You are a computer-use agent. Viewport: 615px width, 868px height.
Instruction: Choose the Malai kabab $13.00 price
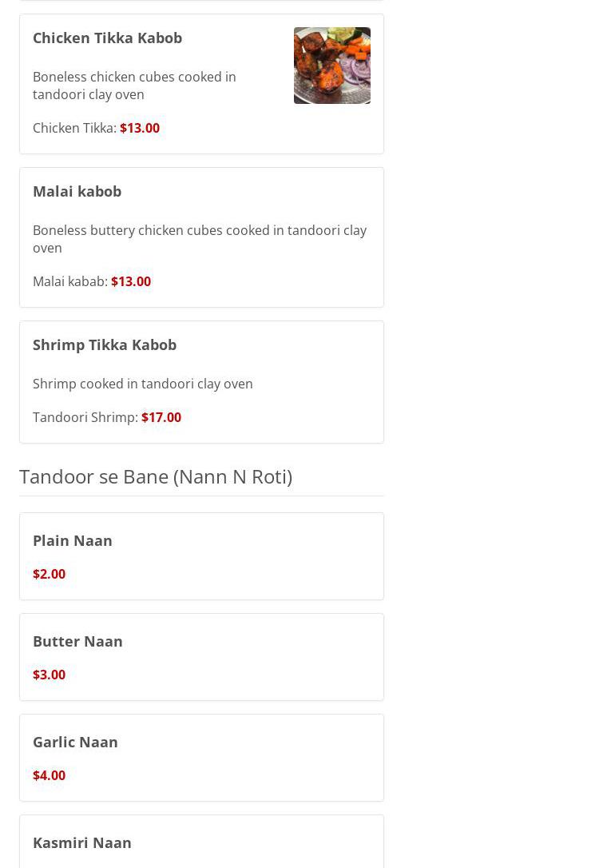[131, 281]
